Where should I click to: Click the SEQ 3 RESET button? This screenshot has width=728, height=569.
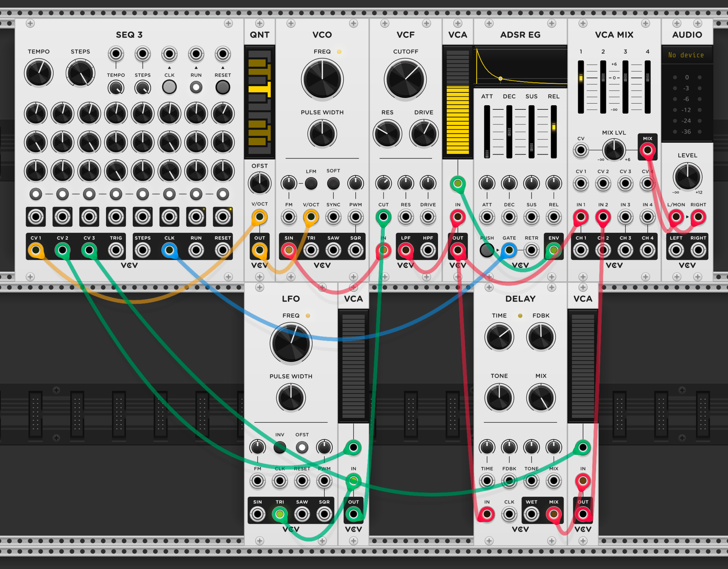click(223, 87)
